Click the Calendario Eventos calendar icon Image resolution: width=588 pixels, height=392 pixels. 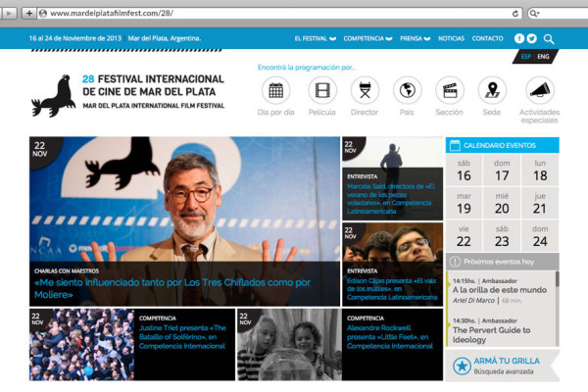click(455, 145)
